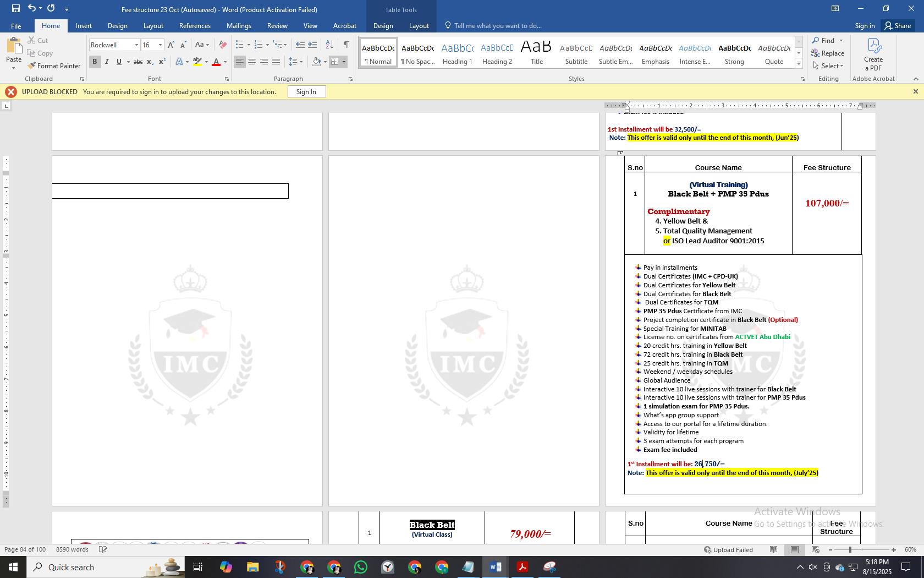Expand the Styles gallery more arrow
This screenshot has width=924, height=578.
point(799,64)
